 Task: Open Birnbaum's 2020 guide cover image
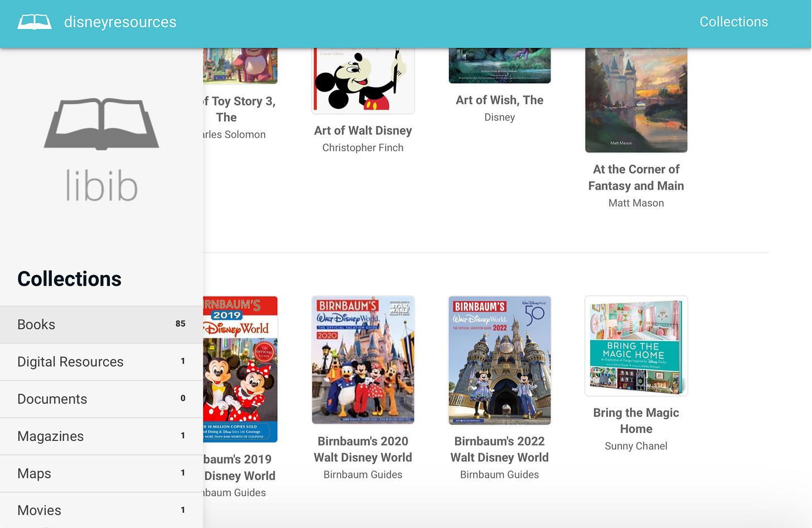(363, 360)
